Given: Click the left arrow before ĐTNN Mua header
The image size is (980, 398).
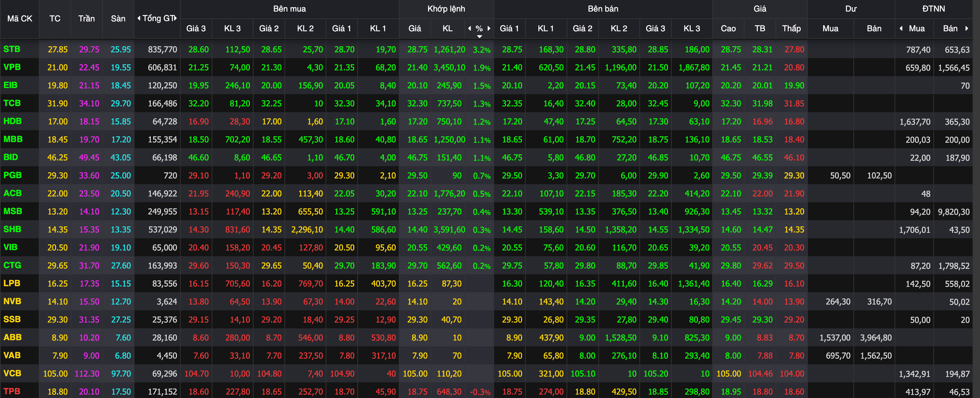Looking at the screenshot, I should (x=901, y=28).
